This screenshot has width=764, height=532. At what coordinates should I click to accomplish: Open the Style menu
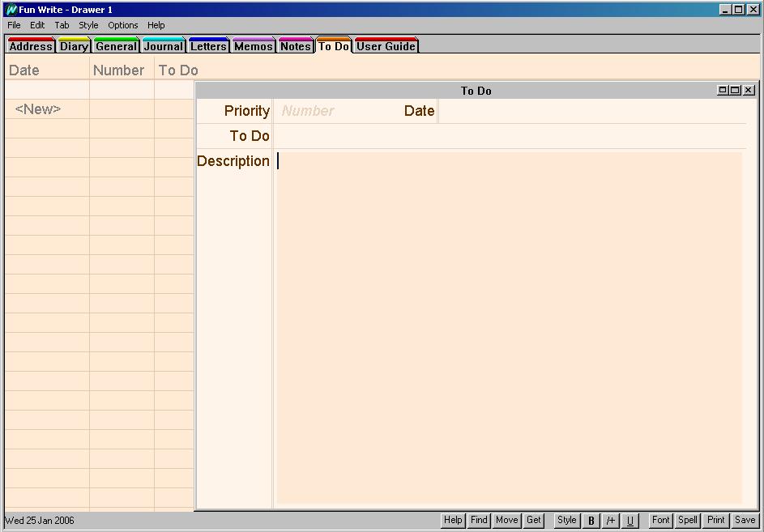[x=88, y=25]
